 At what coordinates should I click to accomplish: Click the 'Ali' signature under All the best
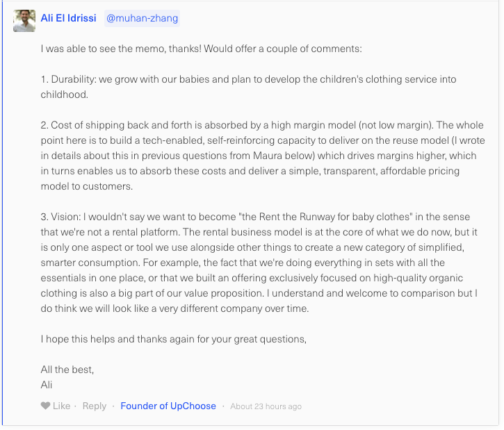(x=47, y=385)
